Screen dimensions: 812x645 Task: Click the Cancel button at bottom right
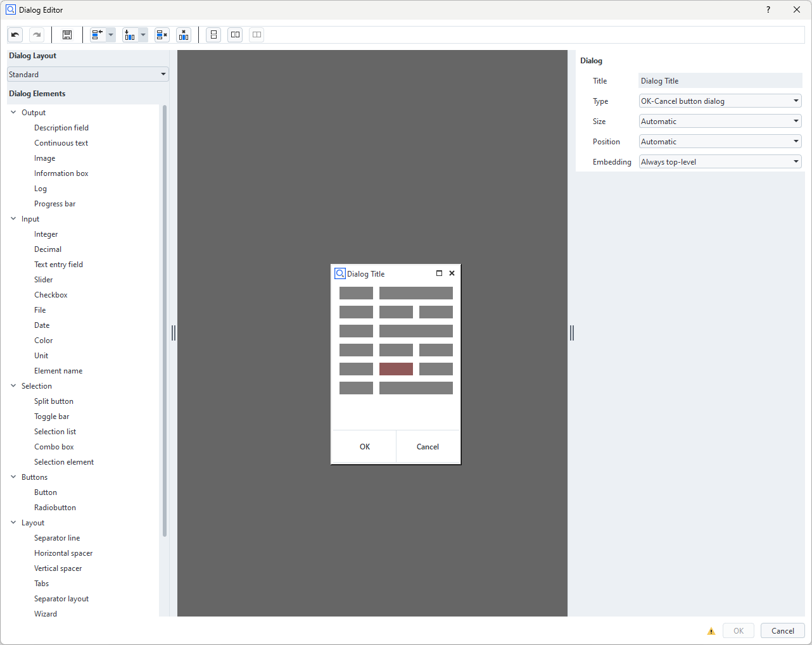(782, 630)
